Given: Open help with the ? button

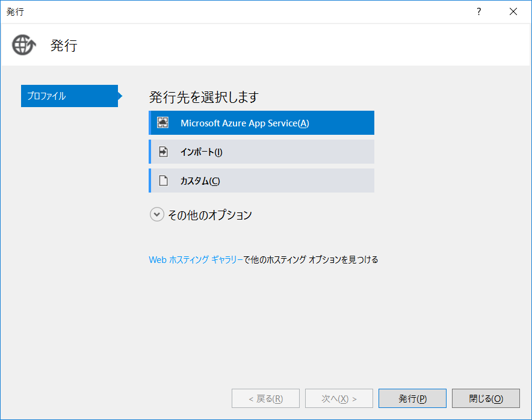Looking at the screenshot, I should click(478, 11).
